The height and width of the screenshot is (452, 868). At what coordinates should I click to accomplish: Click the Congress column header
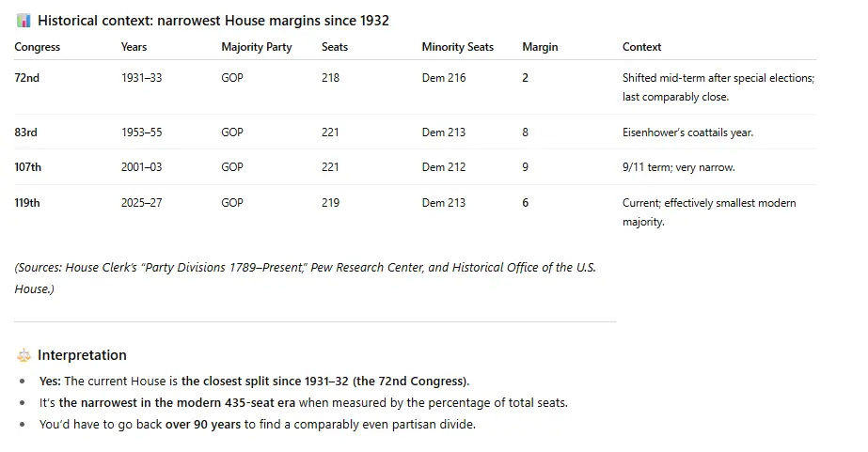pyautogui.click(x=38, y=47)
